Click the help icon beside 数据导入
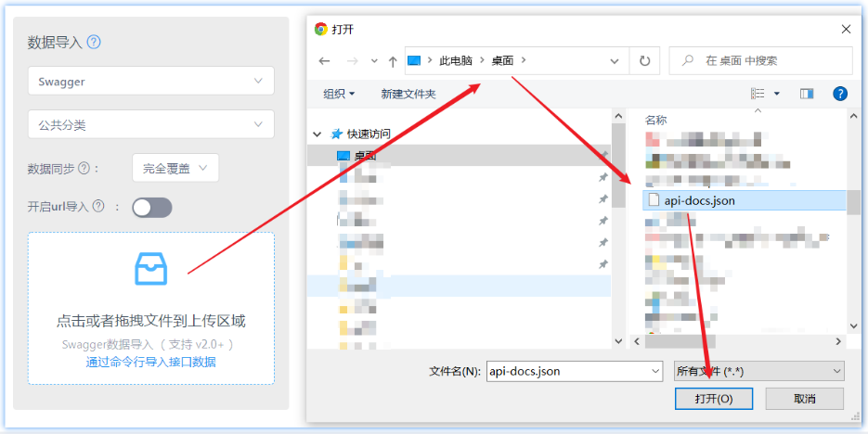868x434 pixels. click(94, 42)
